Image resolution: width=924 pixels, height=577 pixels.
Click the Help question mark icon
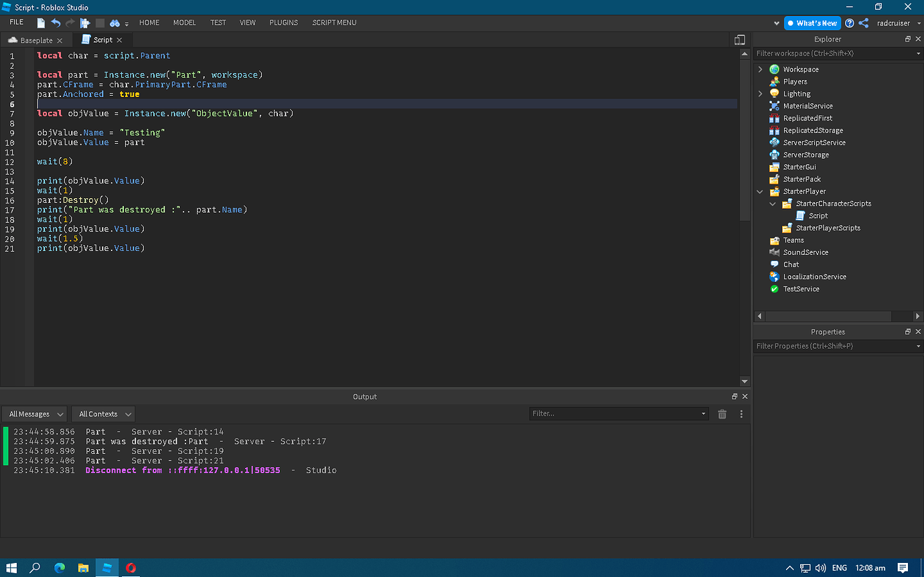tap(849, 23)
